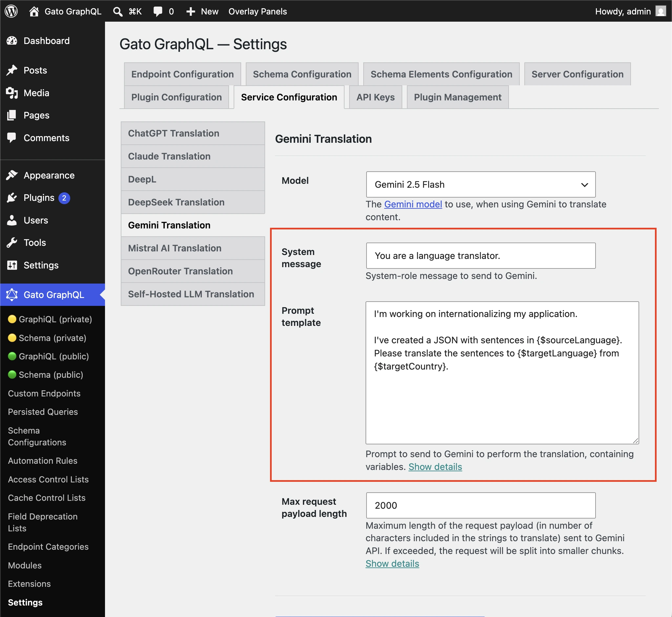Image resolution: width=672 pixels, height=617 pixels.
Task: Open Field Deprecation Lists submenu item
Action: (42, 522)
